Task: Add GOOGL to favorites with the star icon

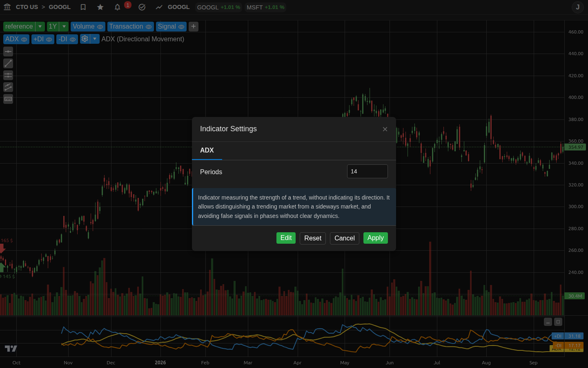Action: pos(100,7)
